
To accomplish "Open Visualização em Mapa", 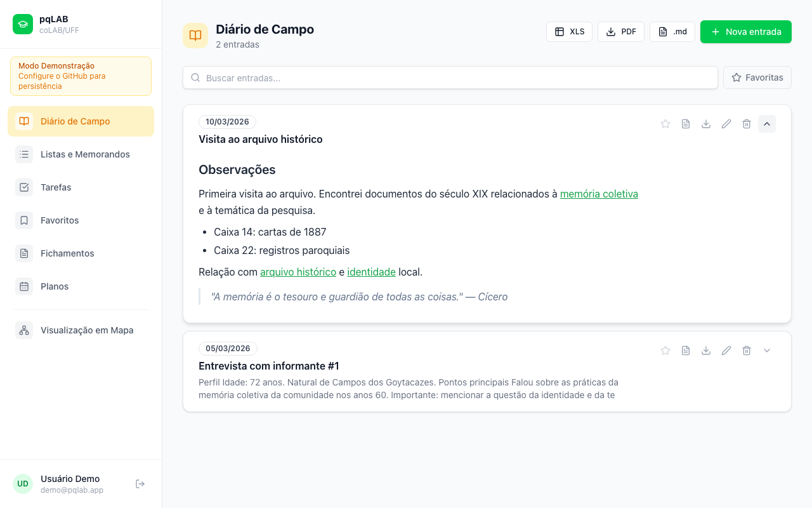I will (x=87, y=330).
